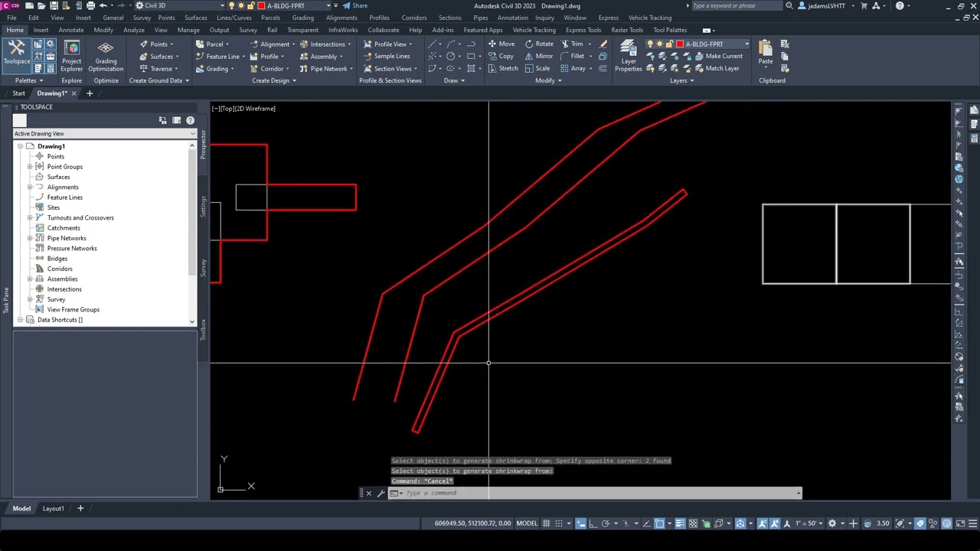Click the [Top] view label
The height and width of the screenshot is (551, 980).
(227, 109)
